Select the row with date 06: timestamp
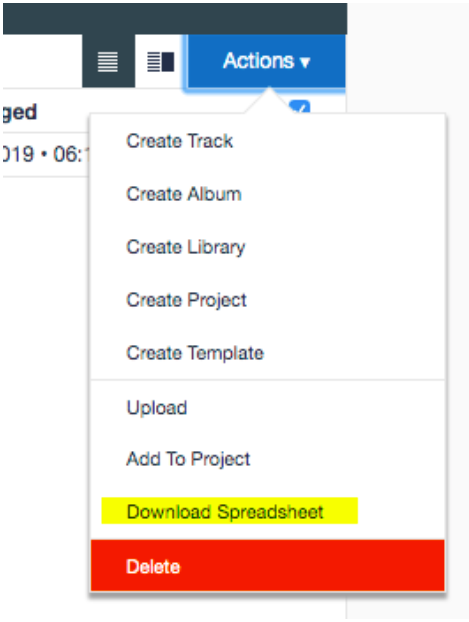 pos(45,154)
